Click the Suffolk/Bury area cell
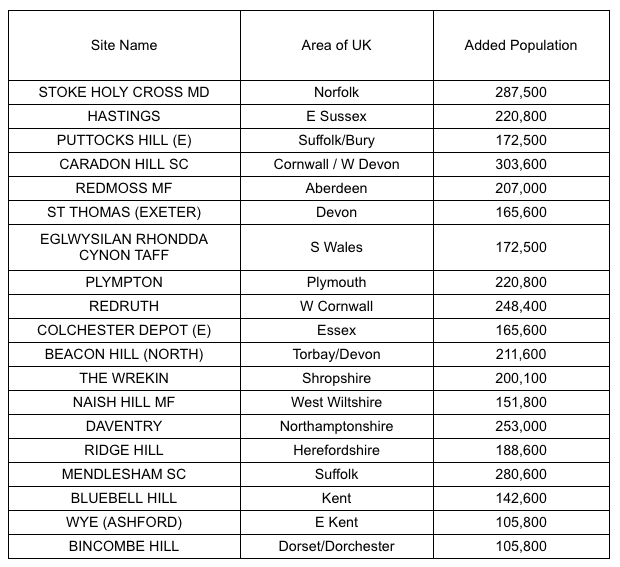The image size is (620, 567). 336,140
